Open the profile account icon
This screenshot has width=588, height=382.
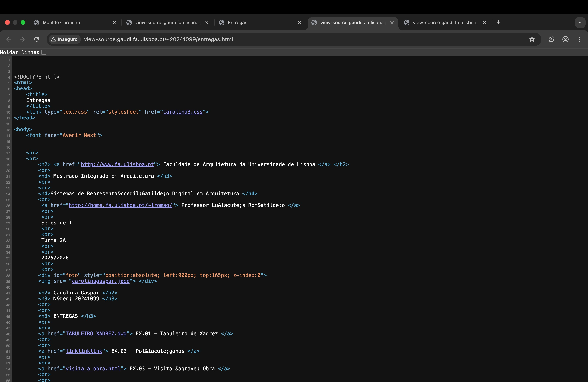coord(565,39)
